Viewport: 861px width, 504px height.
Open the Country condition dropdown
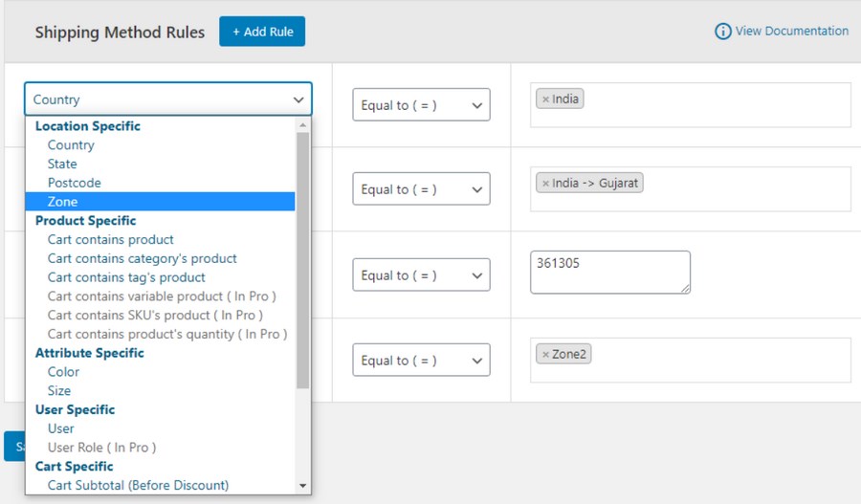tap(168, 99)
